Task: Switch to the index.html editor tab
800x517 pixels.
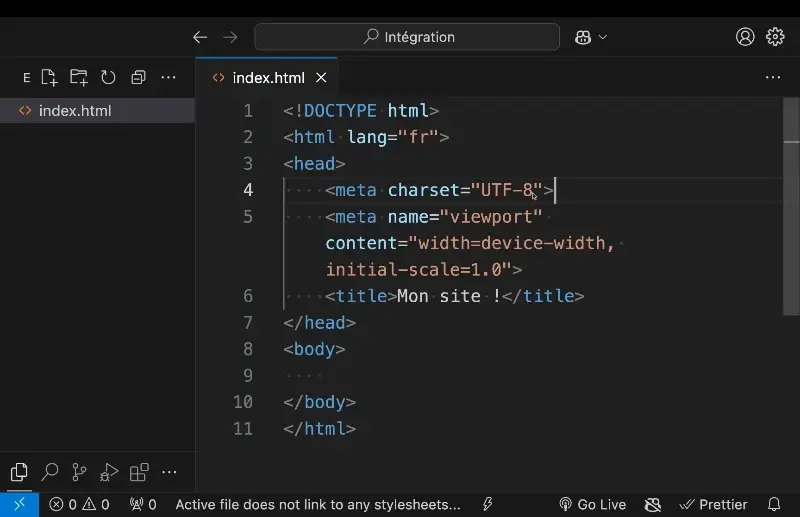Action: coord(268,78)
